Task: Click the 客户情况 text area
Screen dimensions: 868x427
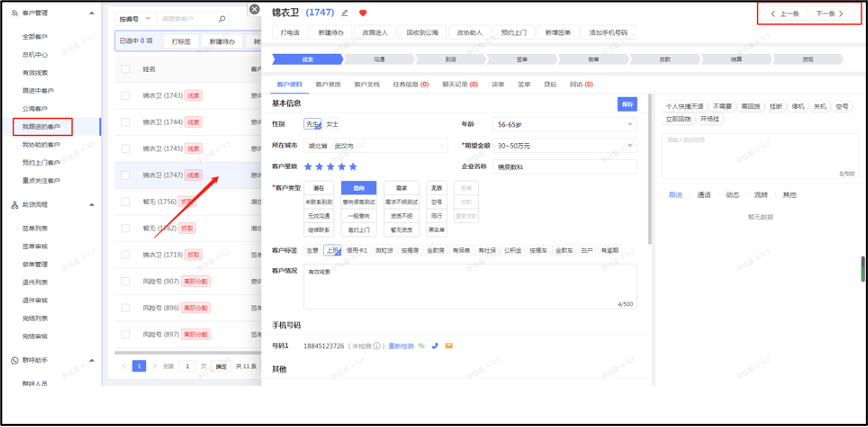Action: click(x=470, y=286)
